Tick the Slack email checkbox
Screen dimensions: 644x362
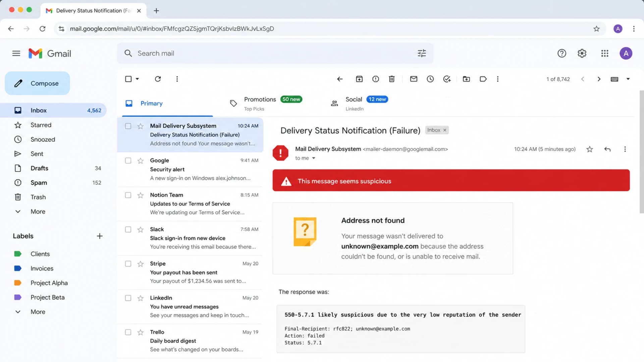pyautogui.click(x=128, y=229)
